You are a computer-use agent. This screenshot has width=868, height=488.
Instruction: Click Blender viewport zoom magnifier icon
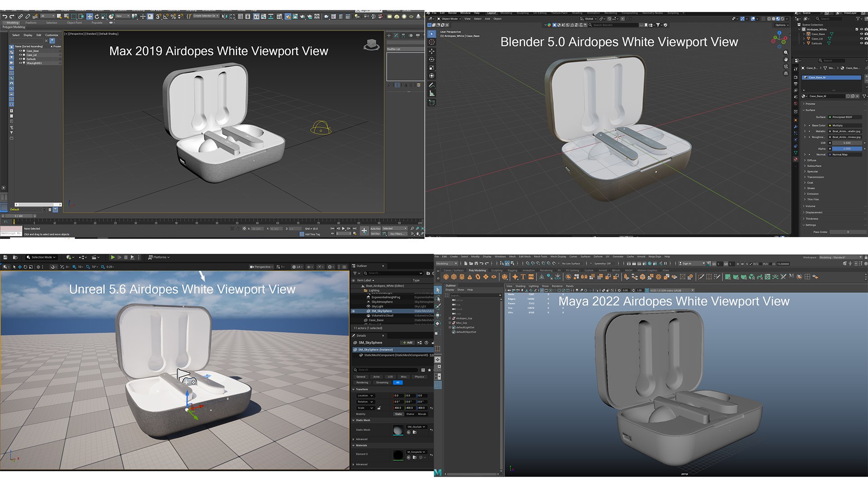click(x=786, y=52)
